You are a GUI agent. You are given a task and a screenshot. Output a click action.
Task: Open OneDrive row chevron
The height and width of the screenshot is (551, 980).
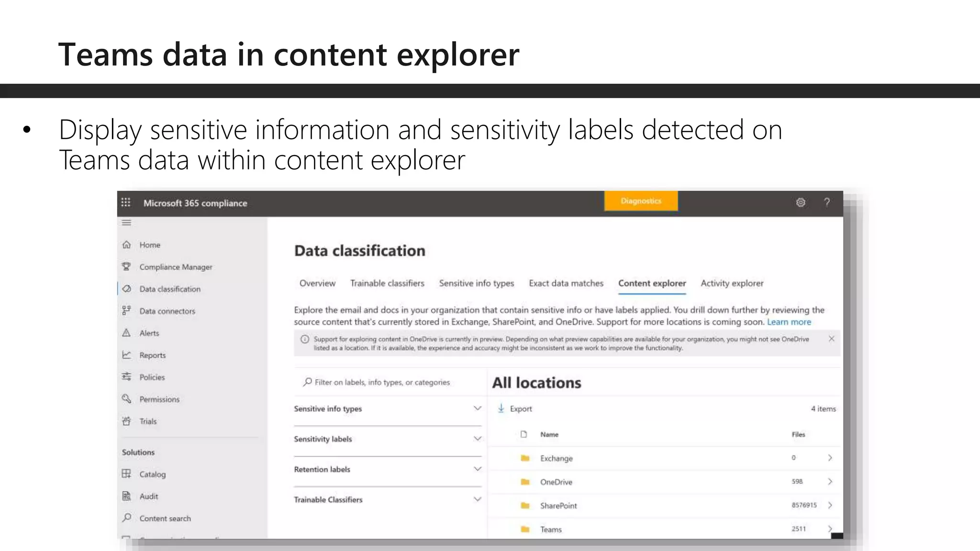(830, 482)
